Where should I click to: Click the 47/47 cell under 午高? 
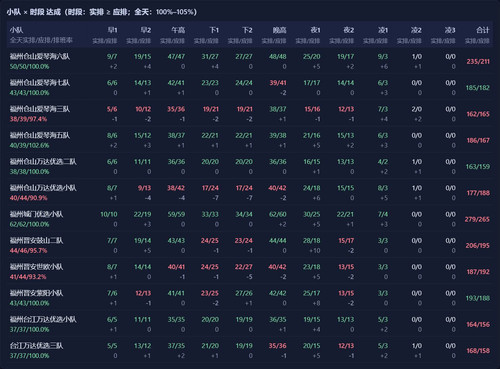pos(176,56)
